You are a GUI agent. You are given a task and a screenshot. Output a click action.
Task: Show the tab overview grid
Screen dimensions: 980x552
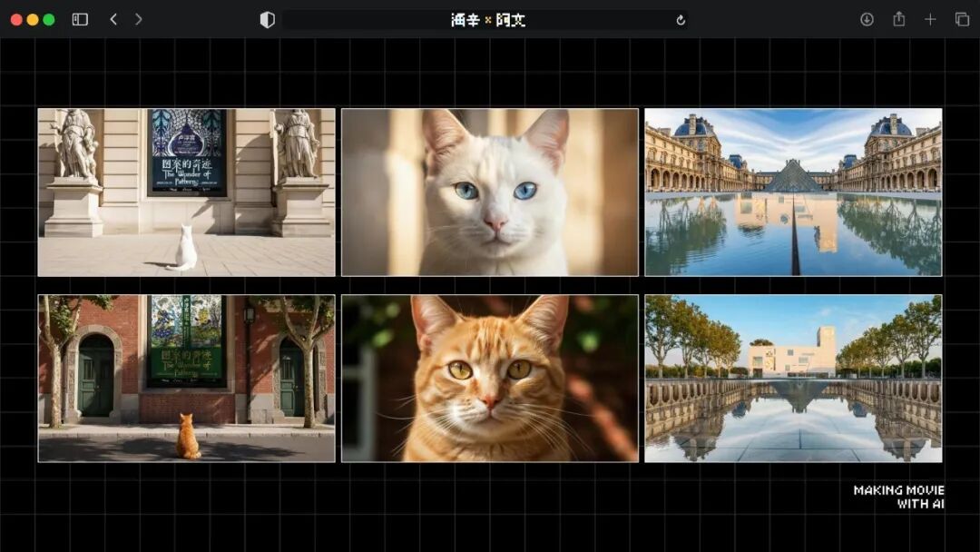tap(960, 18)
